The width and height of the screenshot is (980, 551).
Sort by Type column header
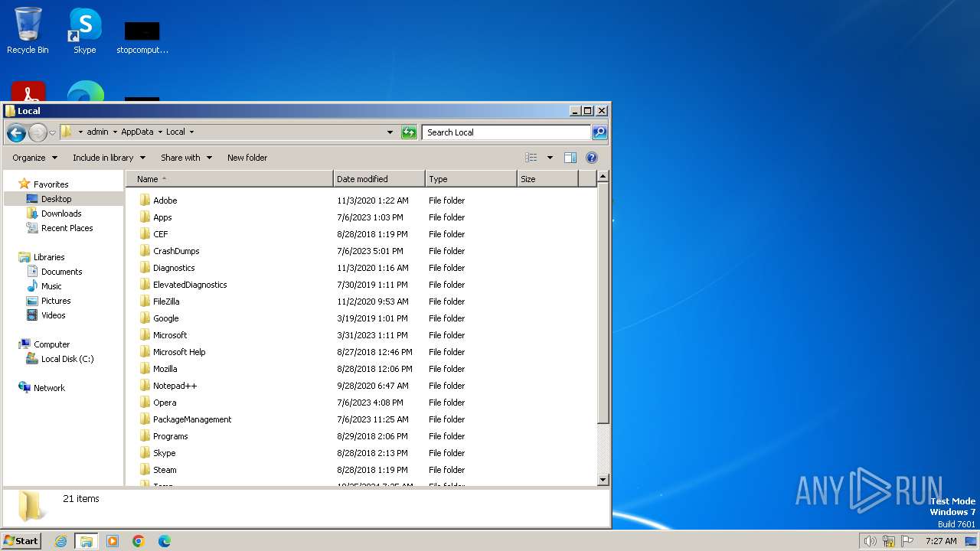pos(471,179)
